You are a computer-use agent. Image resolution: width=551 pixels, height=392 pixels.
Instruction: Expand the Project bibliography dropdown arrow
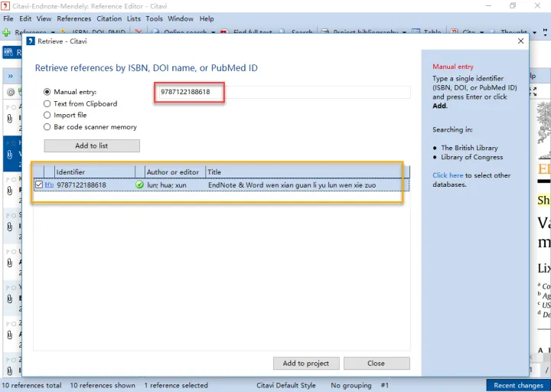pyautogui.click(x=404, y=33)
